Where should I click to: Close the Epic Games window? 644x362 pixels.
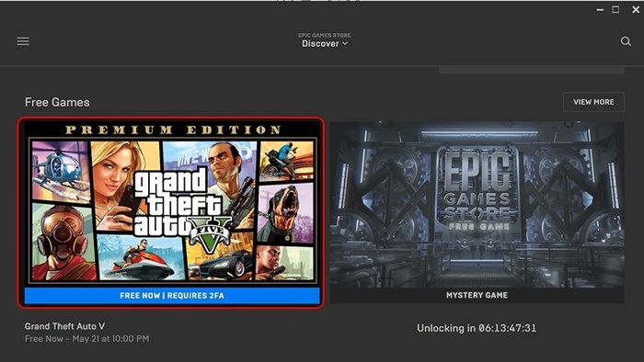pyautogui.click(x=636, y=9)
